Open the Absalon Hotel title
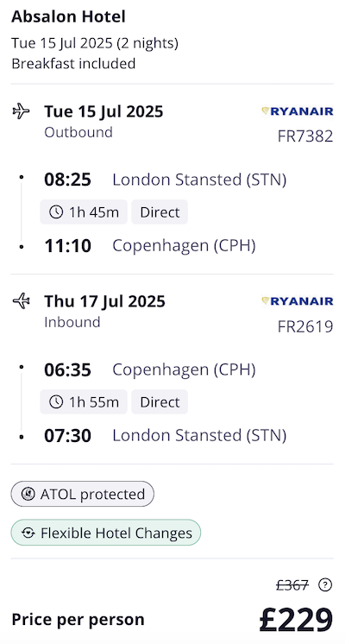The width and height of the screenshot is (345, 644). (68, 16)
